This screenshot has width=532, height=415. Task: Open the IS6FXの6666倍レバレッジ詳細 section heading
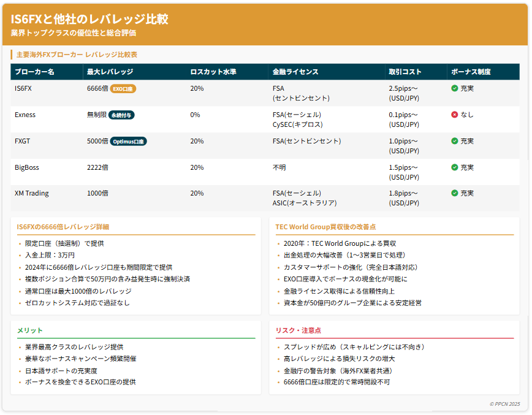[x=63, y=227]
